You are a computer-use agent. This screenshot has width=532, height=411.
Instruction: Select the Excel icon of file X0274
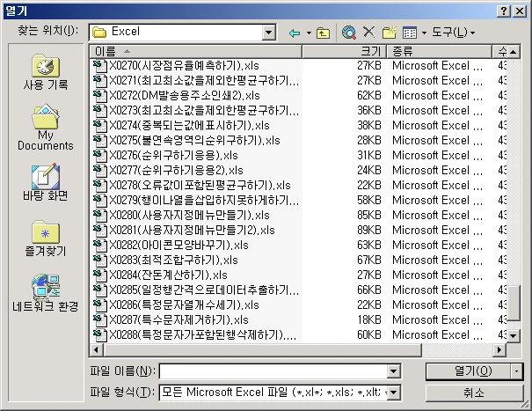(x=99, y=125)
